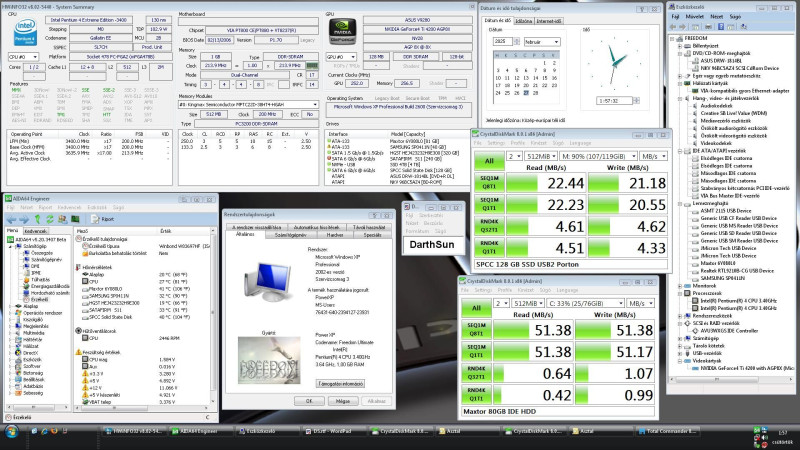Open Settings menu in SPCC CrystalDiskMark
800x450 pixels.
495,143
